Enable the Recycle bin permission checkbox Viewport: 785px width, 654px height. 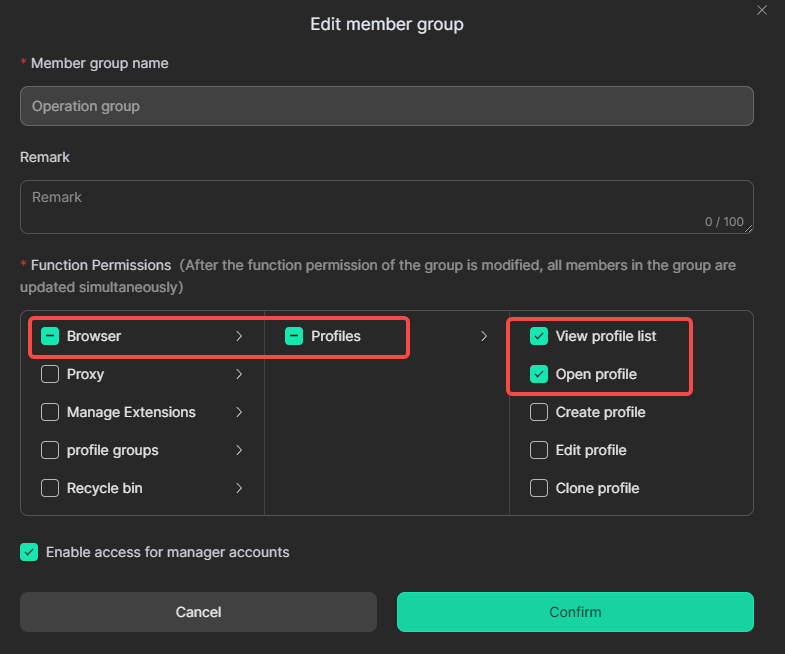pyautogui.click(x=50, y=488)
